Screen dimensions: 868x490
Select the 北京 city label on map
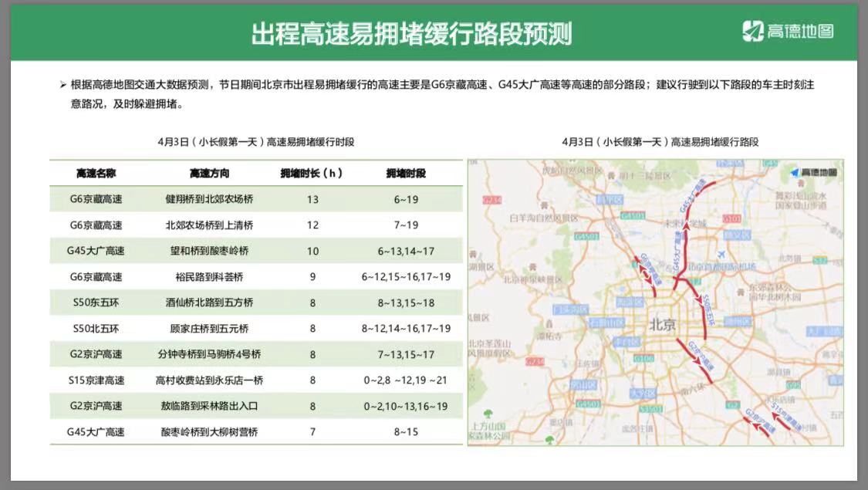[x=663, y=324]
